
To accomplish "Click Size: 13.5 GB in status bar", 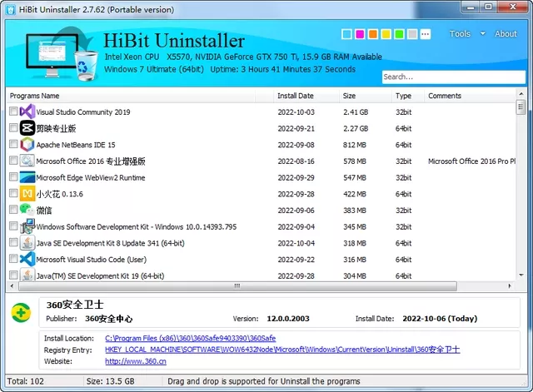I will point(110,381).
